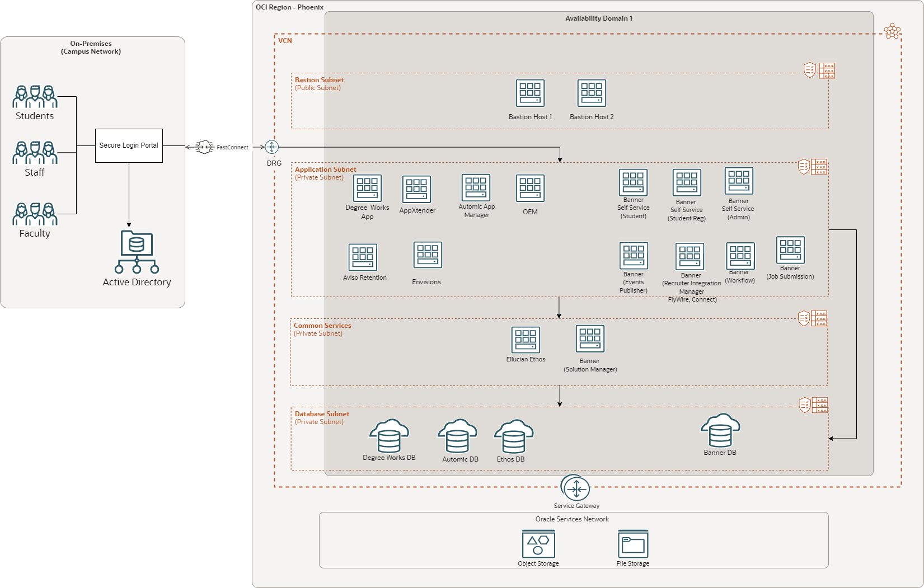Select the Banner DB database icon
This screenshot has height=588, width=924.
coord(720,430)
